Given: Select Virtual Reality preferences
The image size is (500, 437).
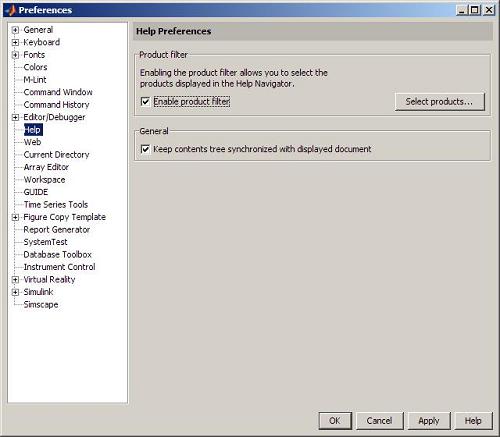Looking at the screenshot, I should (49, 280).
